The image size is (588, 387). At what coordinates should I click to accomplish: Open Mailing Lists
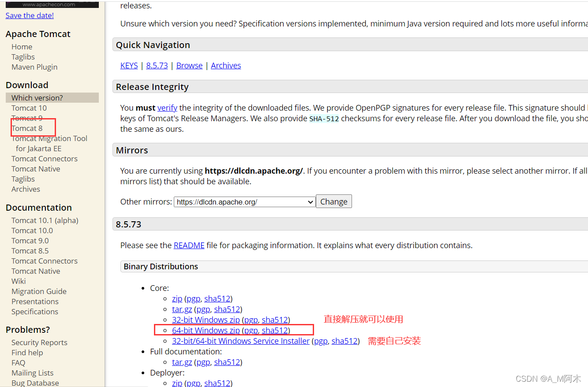tap(33, 373)
